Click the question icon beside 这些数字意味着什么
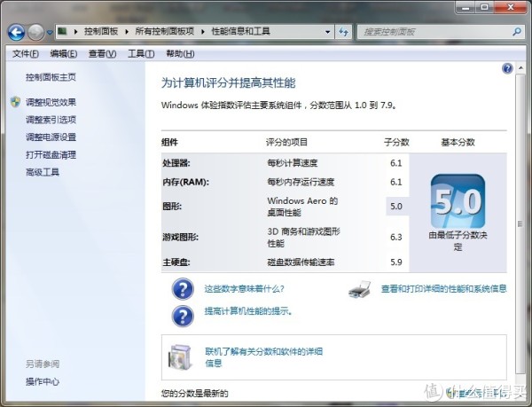The image size is (532, 407). tap(183, 289)
